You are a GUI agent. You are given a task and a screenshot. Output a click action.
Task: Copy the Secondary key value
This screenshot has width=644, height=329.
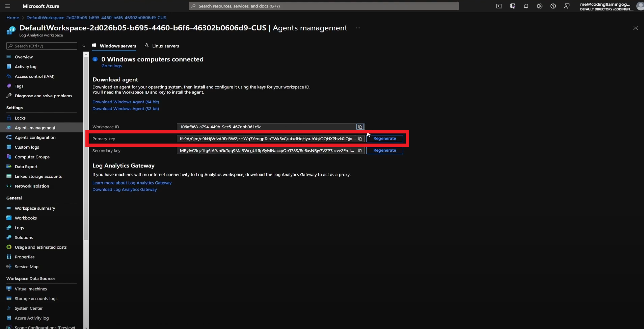pyautogui.click(x=360, y=151)
